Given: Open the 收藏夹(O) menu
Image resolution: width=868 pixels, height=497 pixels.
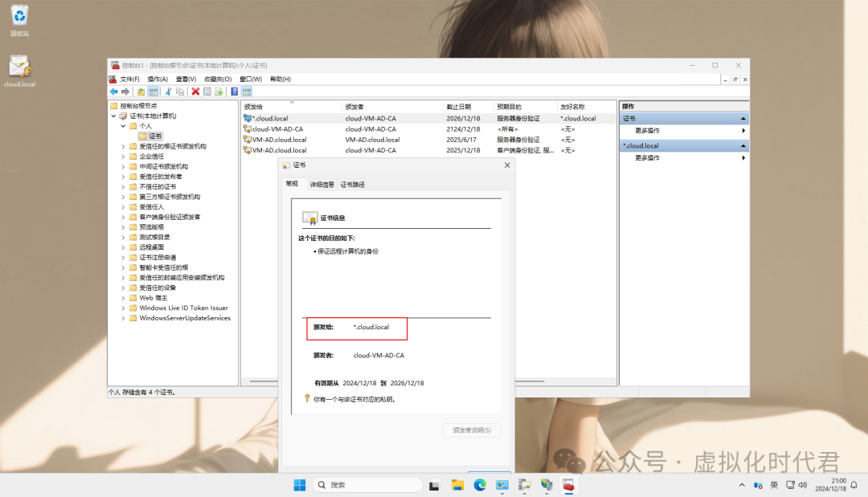Looking at the screenshot, I should (218, 79).
